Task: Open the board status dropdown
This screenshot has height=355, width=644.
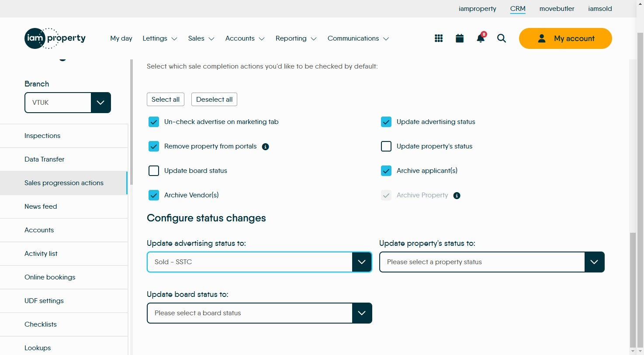Action: click(259, 313)
